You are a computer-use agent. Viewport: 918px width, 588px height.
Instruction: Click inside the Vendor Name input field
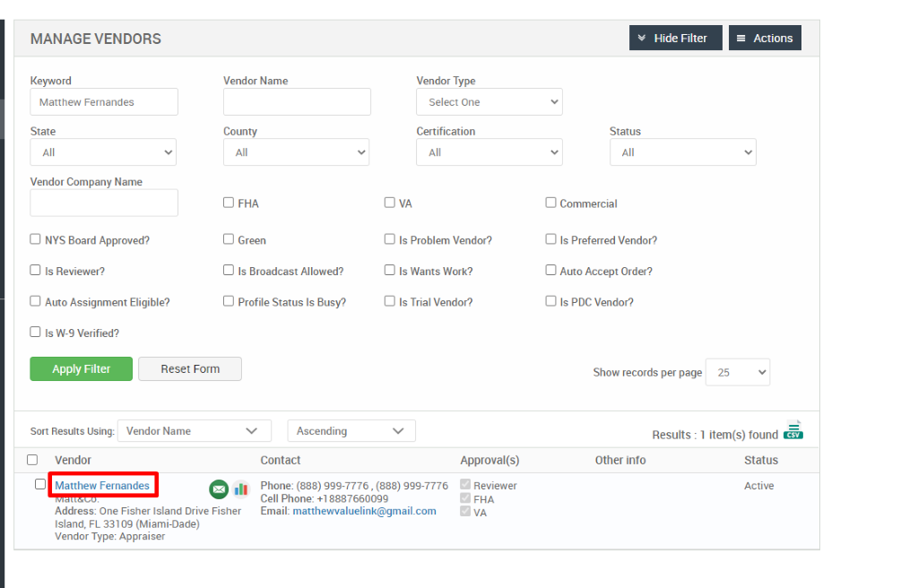point(297,102)
